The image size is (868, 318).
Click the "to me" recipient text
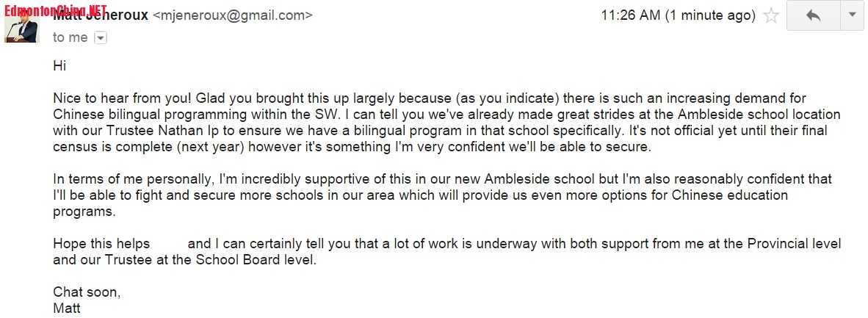coord(70,37)
